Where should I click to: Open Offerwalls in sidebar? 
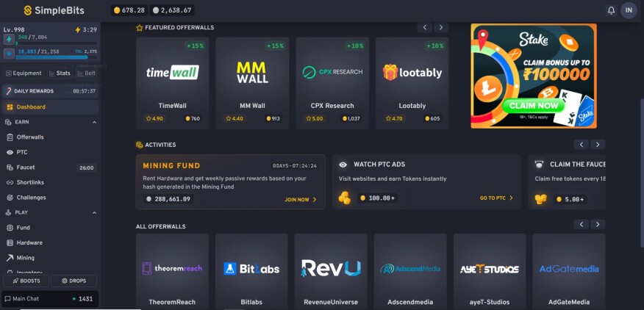point(50,137)
